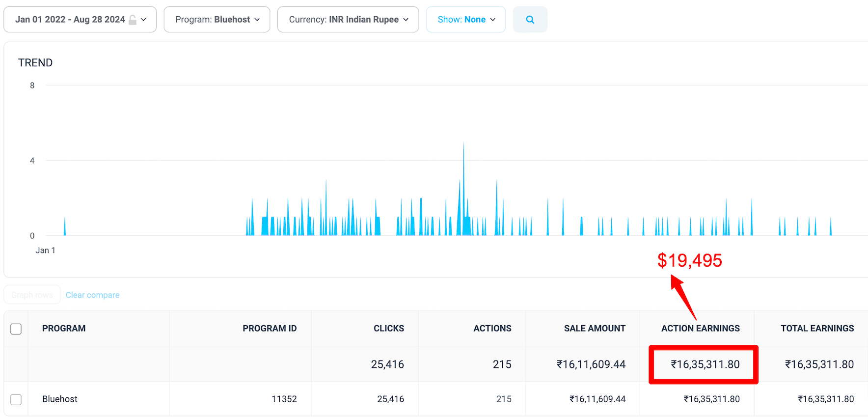Click Bluehost row action earnings ₹16,35,311.80
The width and height of the screenshot is (868, 417).
coord(712,399)
